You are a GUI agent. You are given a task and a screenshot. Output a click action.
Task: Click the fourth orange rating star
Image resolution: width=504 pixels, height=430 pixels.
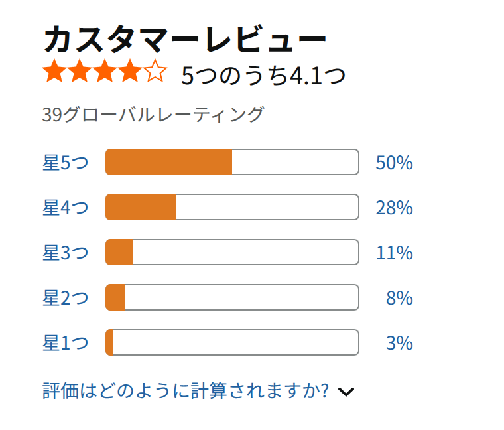(130, 71)
